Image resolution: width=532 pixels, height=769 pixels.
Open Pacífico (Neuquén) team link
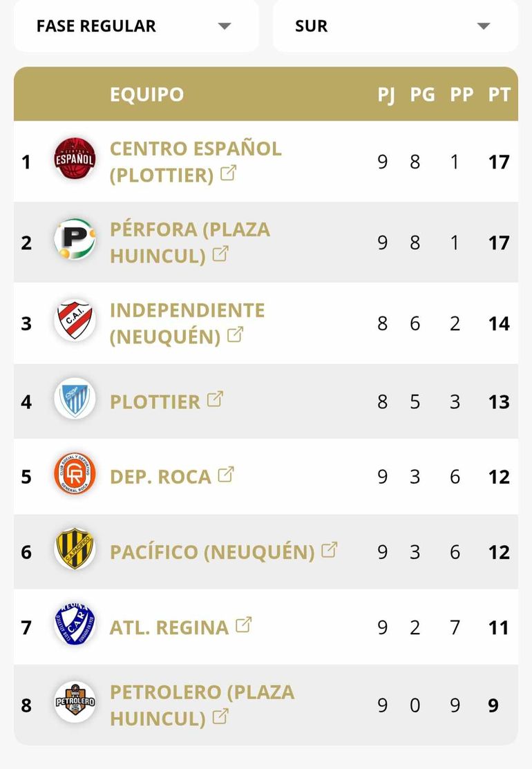pos(212,552)
